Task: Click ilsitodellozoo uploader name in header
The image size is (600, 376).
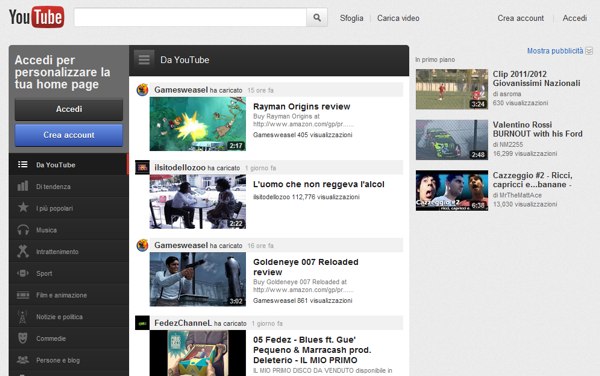Action: tap(180, 168)
